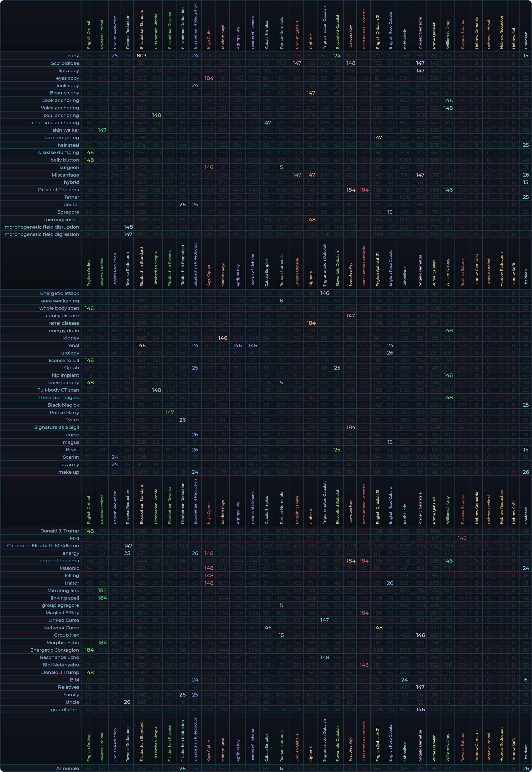
Task: Click the 'MRI' phrase label
Action: click(74, 539)
